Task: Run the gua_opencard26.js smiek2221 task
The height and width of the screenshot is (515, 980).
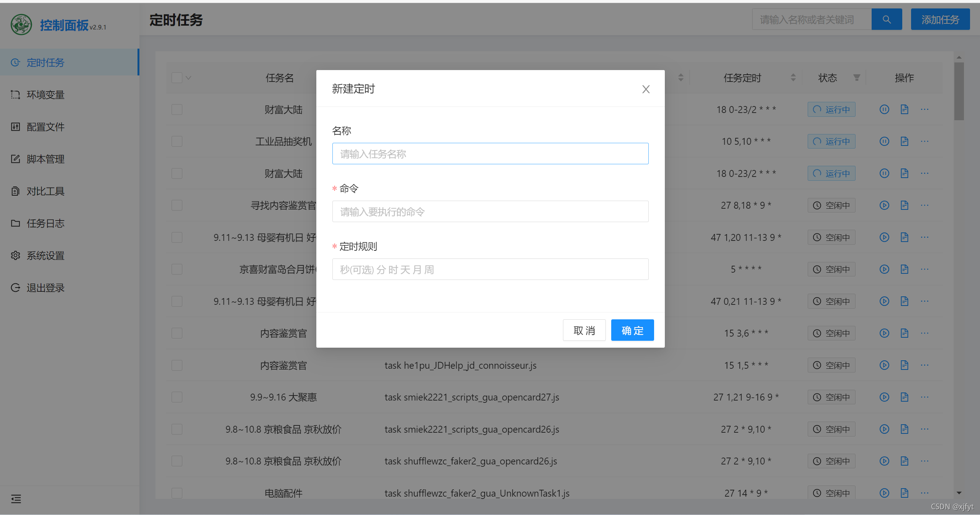Action: pos(884,429)
